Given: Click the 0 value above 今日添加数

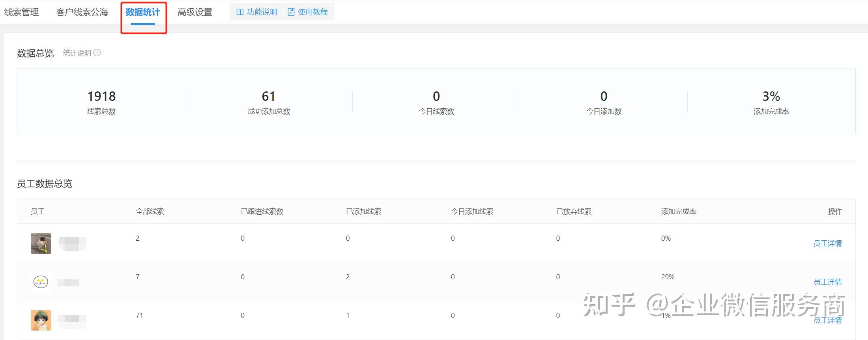Looking at the screenshot, I should 604,96.
